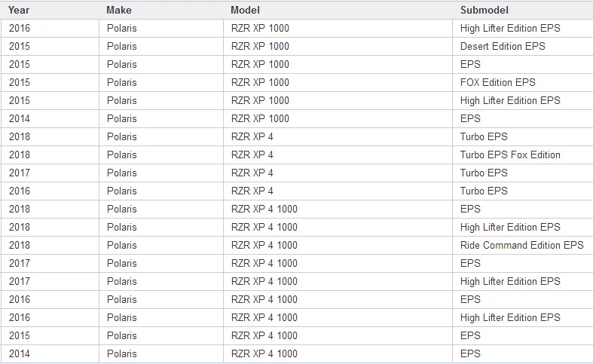Select the Ride Command Edition EPS cell

[x=522, y=245]
